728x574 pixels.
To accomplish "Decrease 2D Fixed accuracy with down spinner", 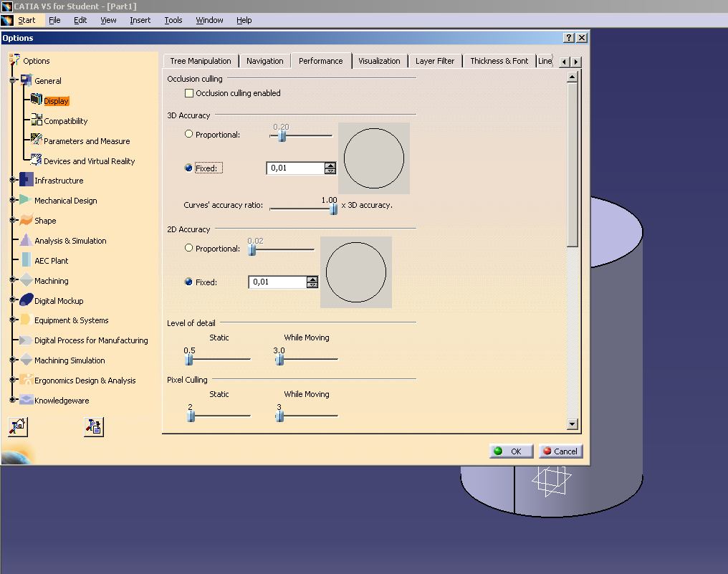I will click(312, 284).
